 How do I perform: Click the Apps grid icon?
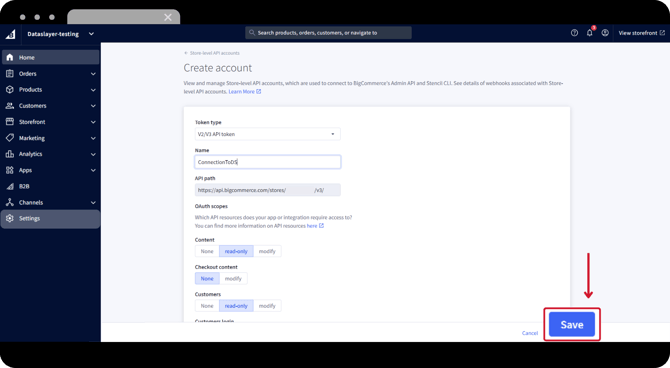tap(10, 170)
